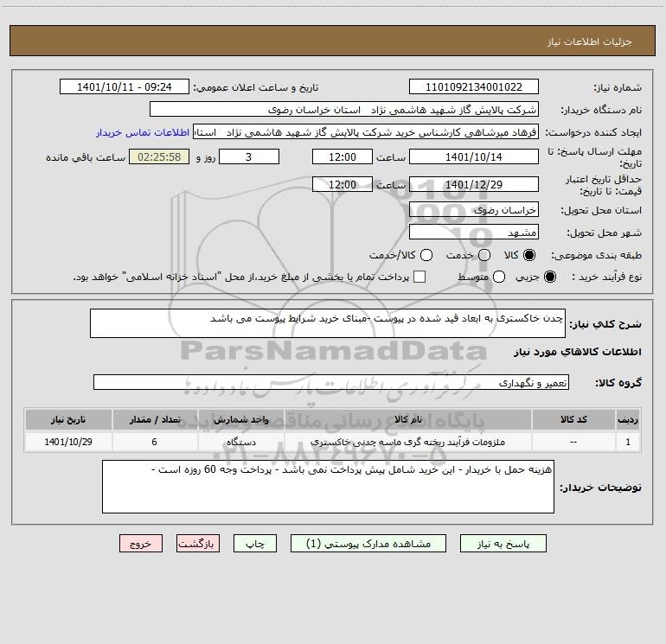
Task: Open the اطلاعات تماس خریدار link
Action: (x=143, y=132)
